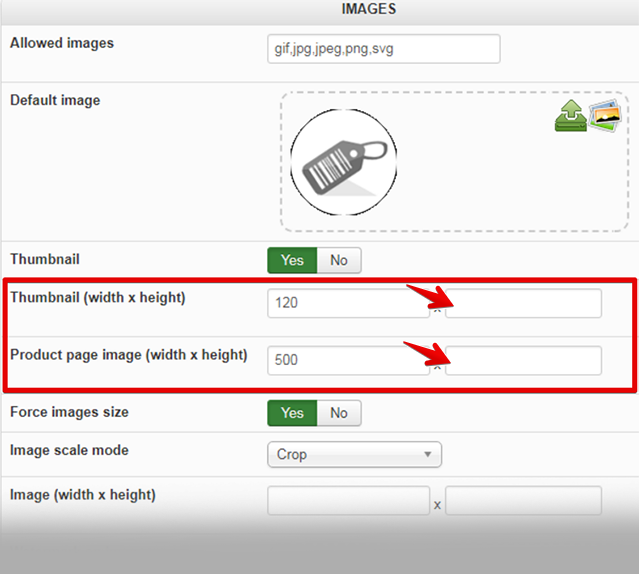Click the Allowed images label
Image resolution: width=639 pixels, height=574 pixels.
point(62,43)
